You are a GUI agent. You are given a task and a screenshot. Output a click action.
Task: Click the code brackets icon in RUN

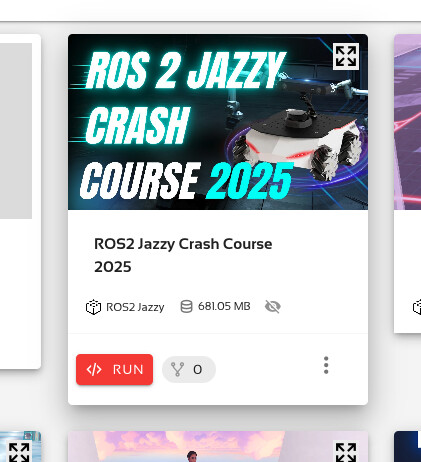(94, 369)
